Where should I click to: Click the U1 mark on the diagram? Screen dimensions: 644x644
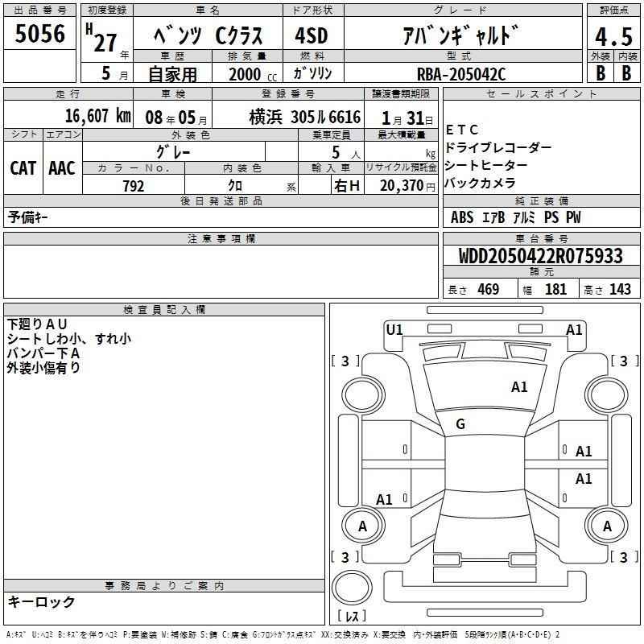[x=394, y=330]
